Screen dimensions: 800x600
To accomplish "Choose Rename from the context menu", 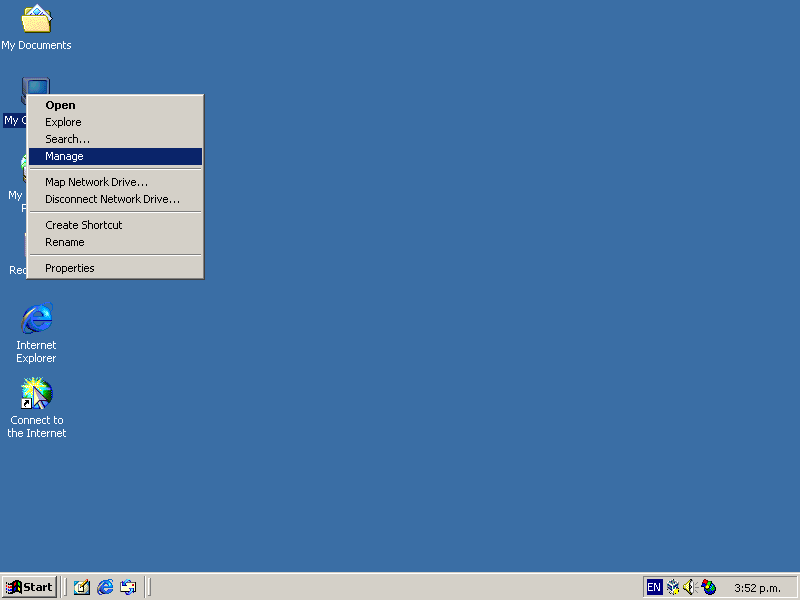I will point(115,242).
